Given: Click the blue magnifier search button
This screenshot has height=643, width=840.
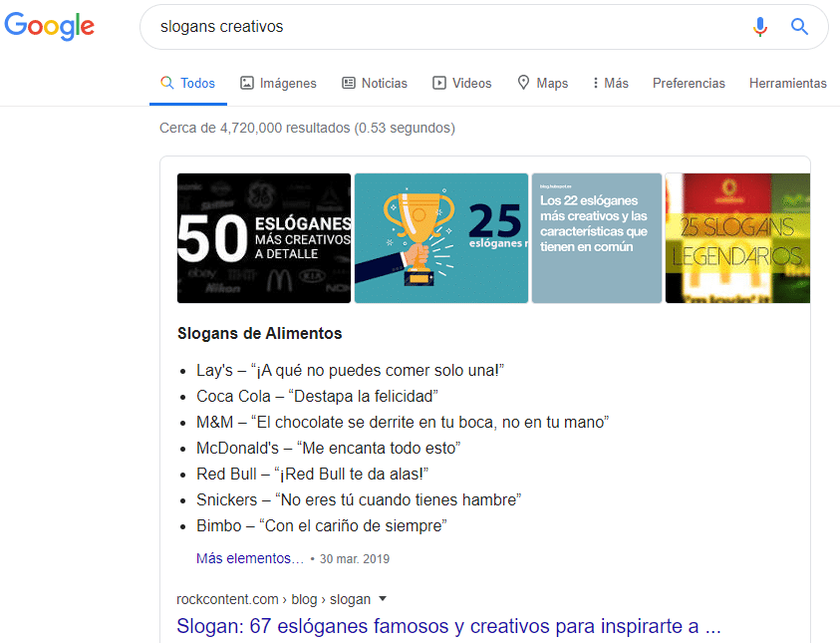Looking at the screenshot, I should point(799,26).
